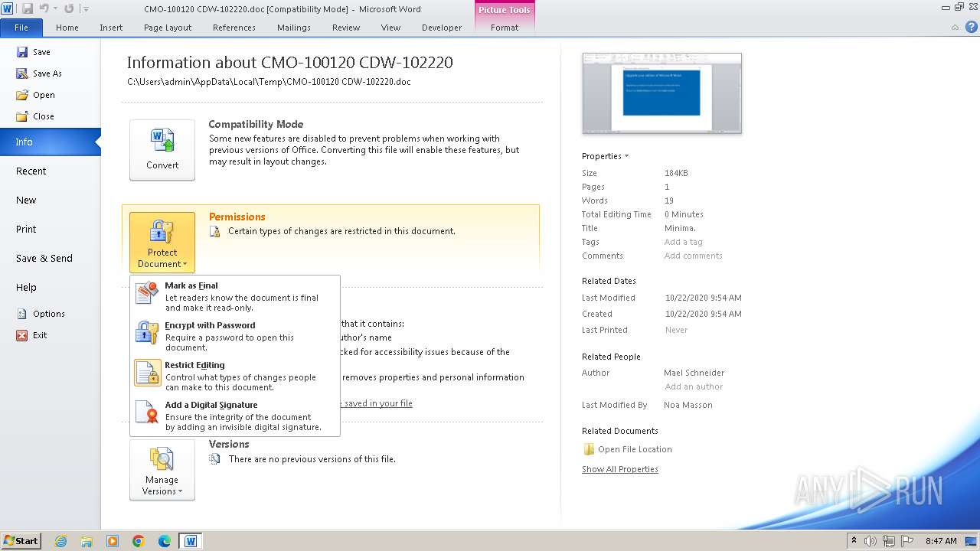Click the Convert button
Screen dimensions: 980x551
pos(162,150)
